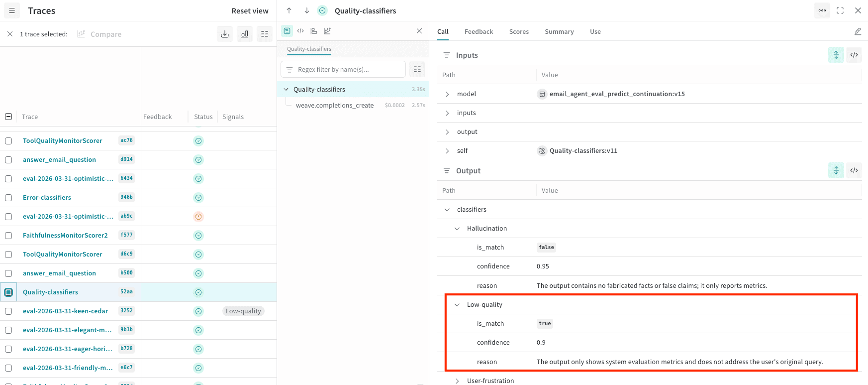Open the hamburger menu beside Traces
This screenshot has height=385, width=868.
click(x=12, y=10)
